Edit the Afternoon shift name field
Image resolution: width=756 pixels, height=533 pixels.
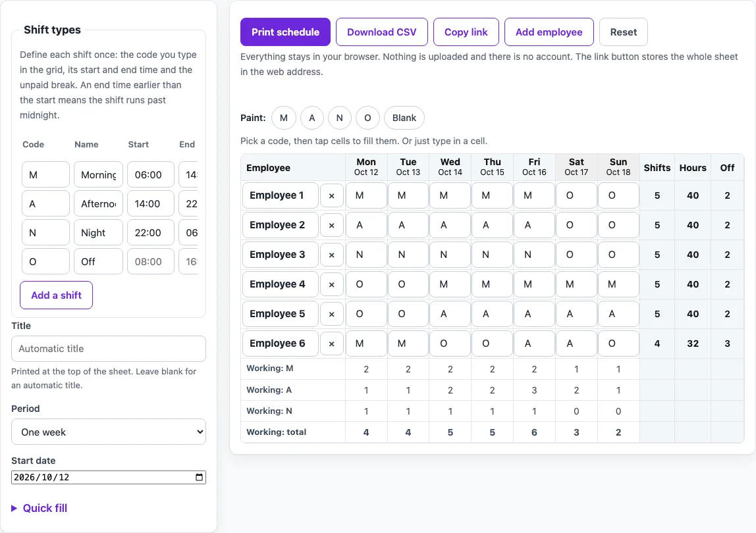tap(98, 203)
